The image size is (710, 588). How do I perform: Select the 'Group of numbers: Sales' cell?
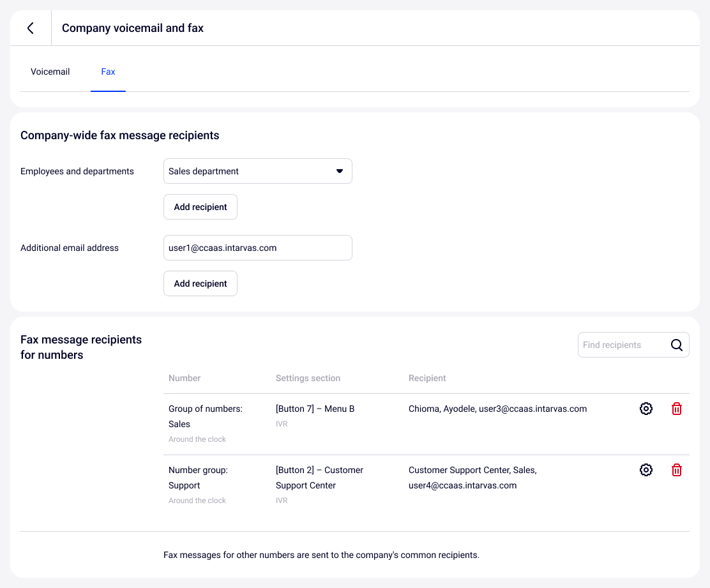click(205, 416)
